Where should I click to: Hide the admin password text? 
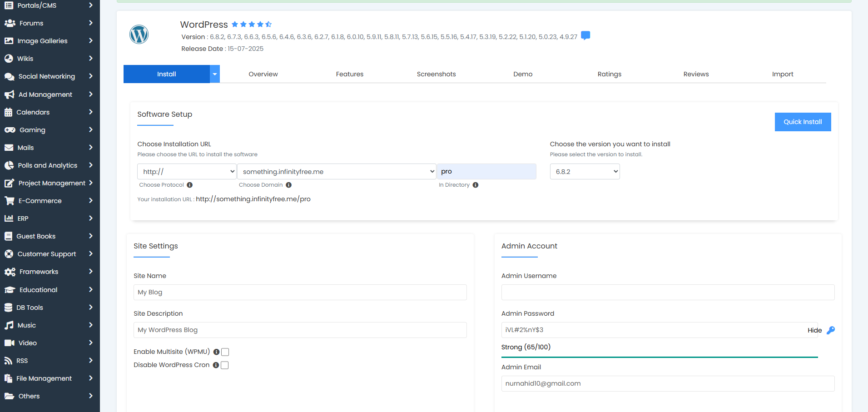tap(814, 330)
